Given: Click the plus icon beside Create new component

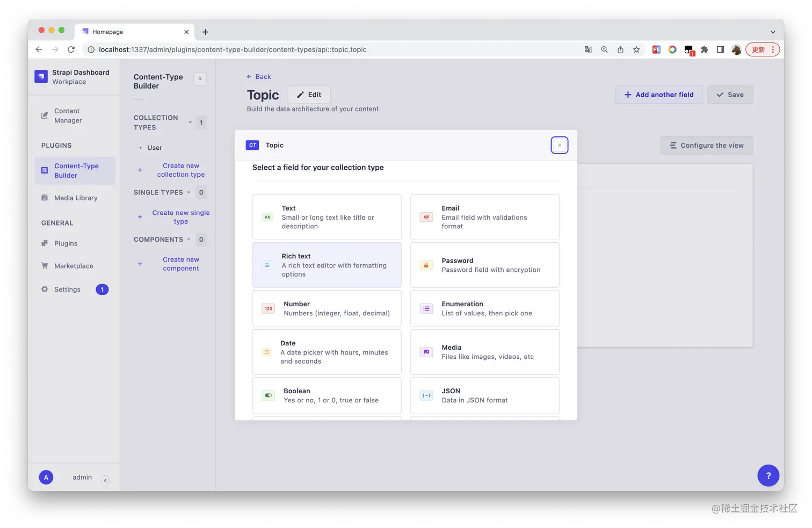Looking at the screenshot, I should pyautogui.click(x=140, y=264).
